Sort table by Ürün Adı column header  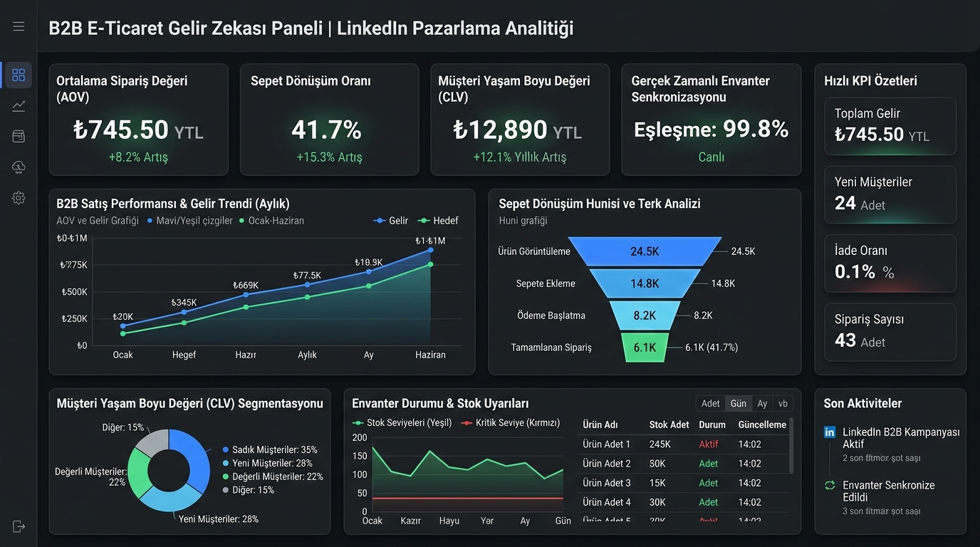[600, 424]
